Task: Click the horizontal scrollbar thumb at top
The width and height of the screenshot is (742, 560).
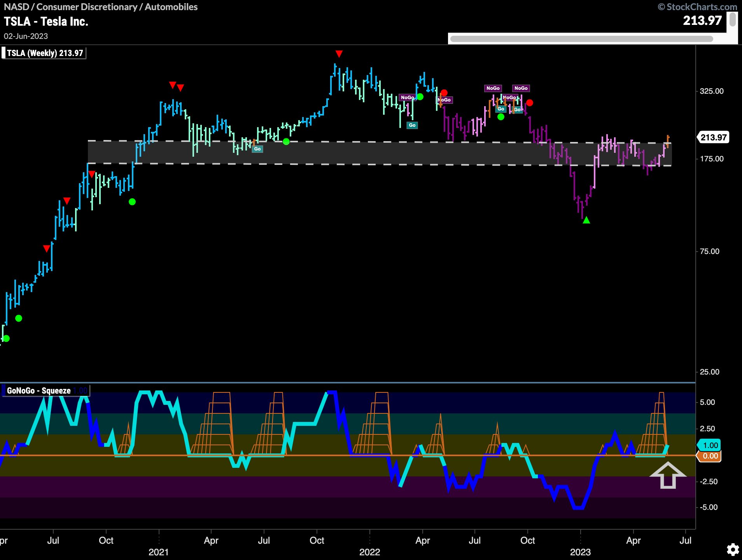Action: pyautogui.click(x=582, y=38)
